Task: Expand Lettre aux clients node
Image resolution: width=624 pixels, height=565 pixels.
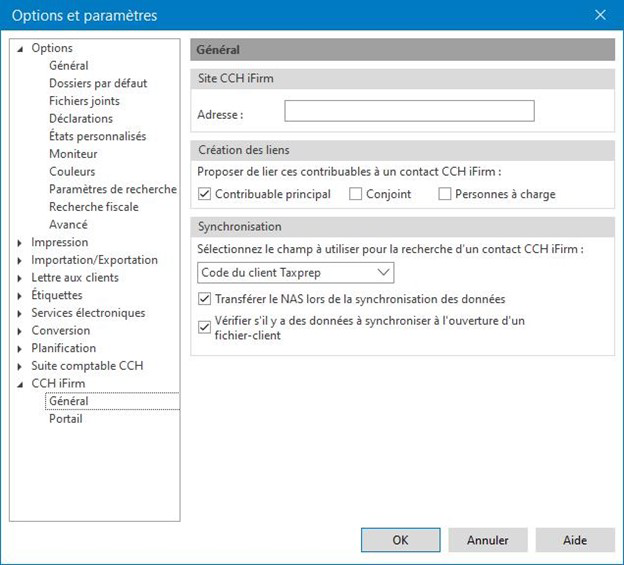Action: [x=20, y=278]
